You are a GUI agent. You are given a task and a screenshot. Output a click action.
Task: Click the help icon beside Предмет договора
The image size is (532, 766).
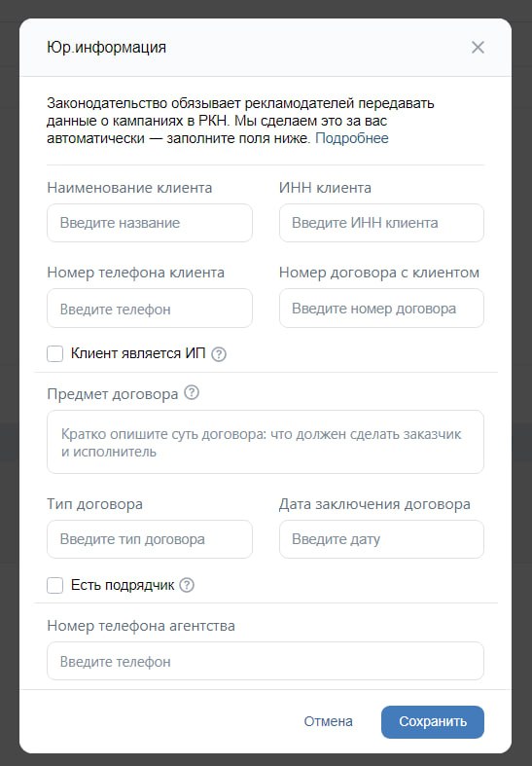coord(192,392)
